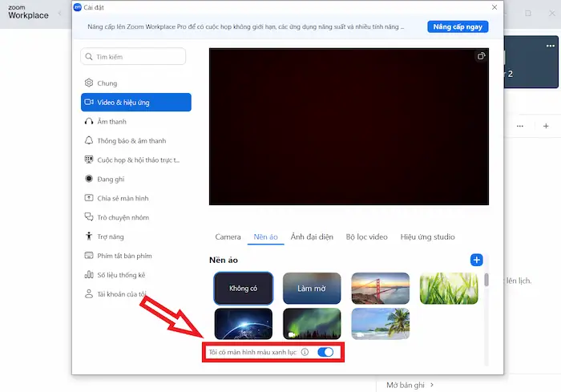Open Âm thanh audio settings
The height and width of the screenshot is (392, 561).
111,122
